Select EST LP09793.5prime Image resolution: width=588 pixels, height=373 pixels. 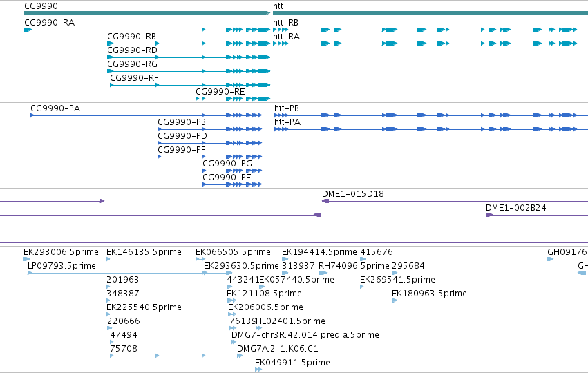coord(62,266)
